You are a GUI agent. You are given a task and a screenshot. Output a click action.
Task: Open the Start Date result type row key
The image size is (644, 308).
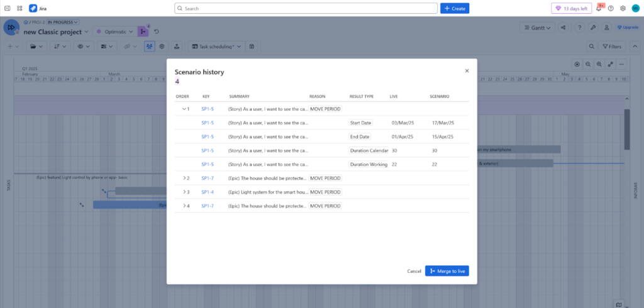(x=208, y=123)
